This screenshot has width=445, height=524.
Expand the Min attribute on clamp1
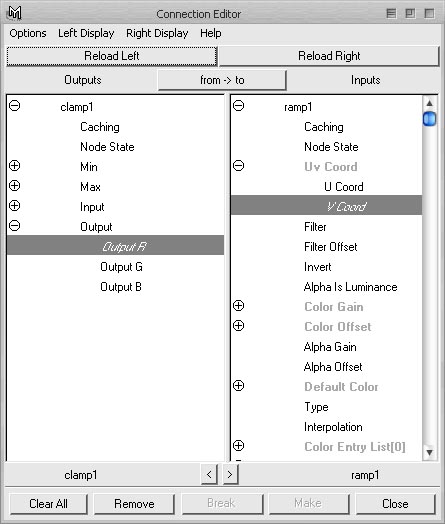click(x=14, y=165)
